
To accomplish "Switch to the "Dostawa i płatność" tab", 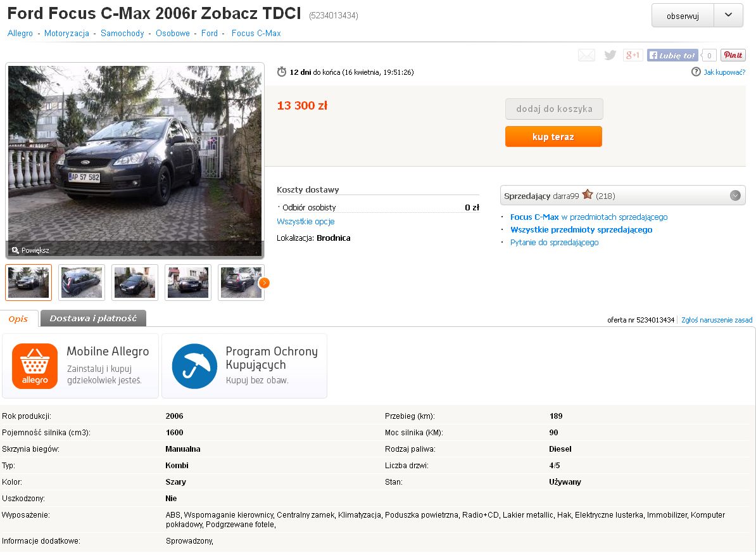I will click(x=93, y=318).
